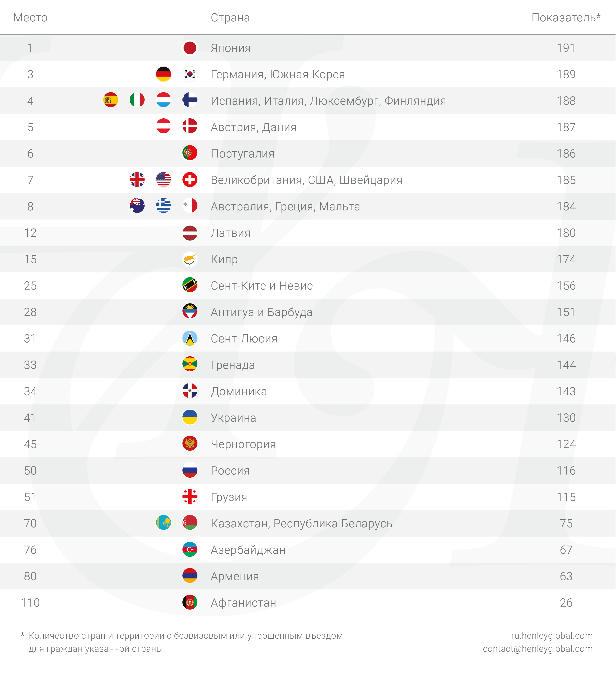Screen dimensions: 616x678
Task: Click the Латвия row label
Action: [231, 233]
